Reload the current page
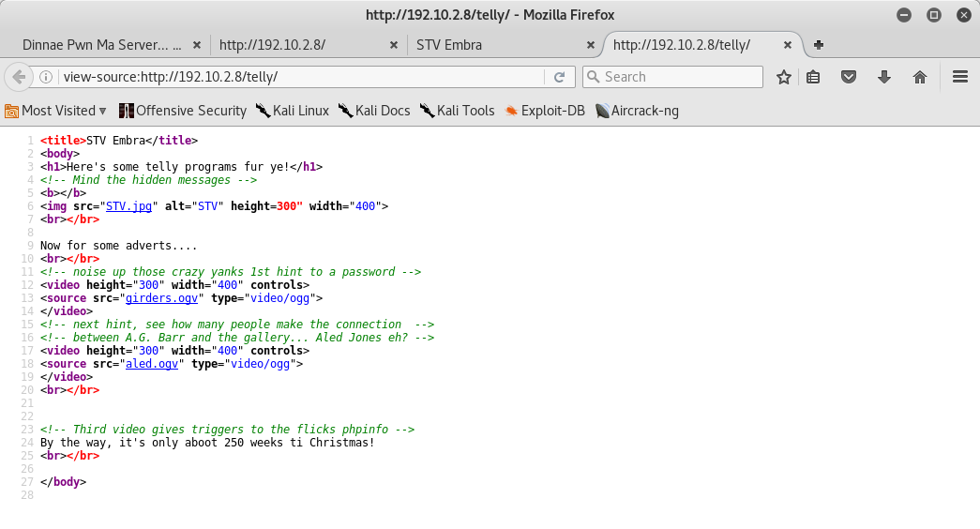 click(560, 77)
